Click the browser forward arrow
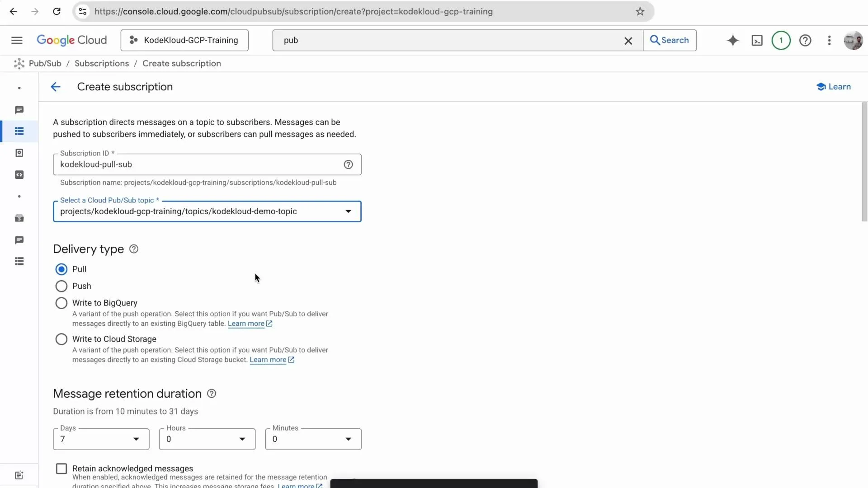This screenshot has width=868, height=488. (x=35, y=12)
